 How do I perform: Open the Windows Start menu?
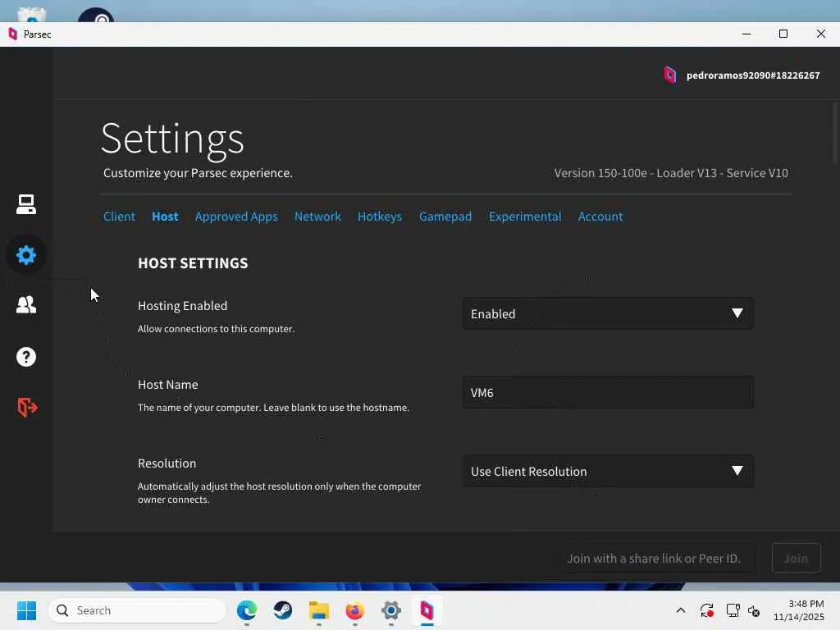coord(26,610)
